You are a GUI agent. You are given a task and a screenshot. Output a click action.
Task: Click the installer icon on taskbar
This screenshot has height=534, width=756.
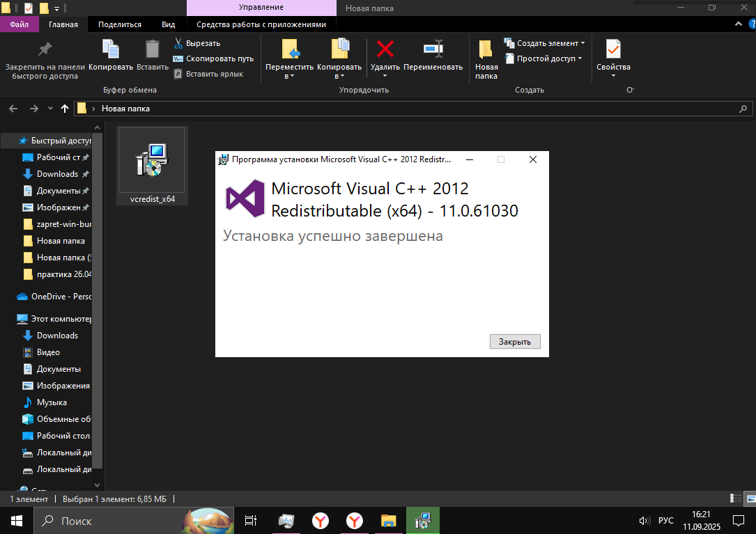pyautogui.click(x=423, y=521)
